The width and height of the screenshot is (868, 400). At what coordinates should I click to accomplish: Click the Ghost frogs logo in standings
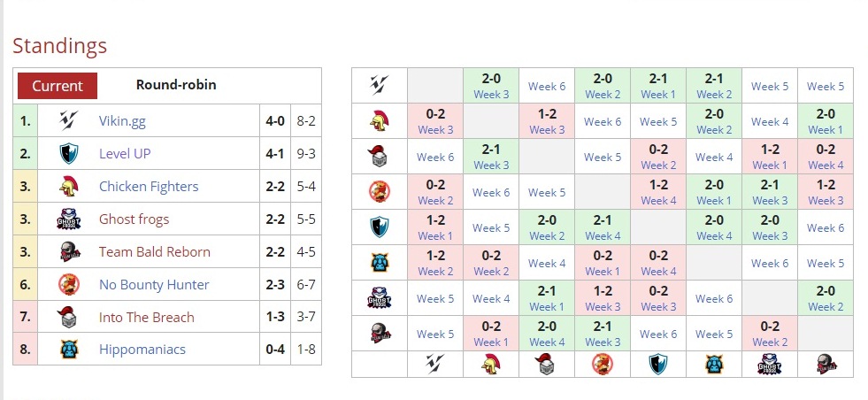[69, 219]
